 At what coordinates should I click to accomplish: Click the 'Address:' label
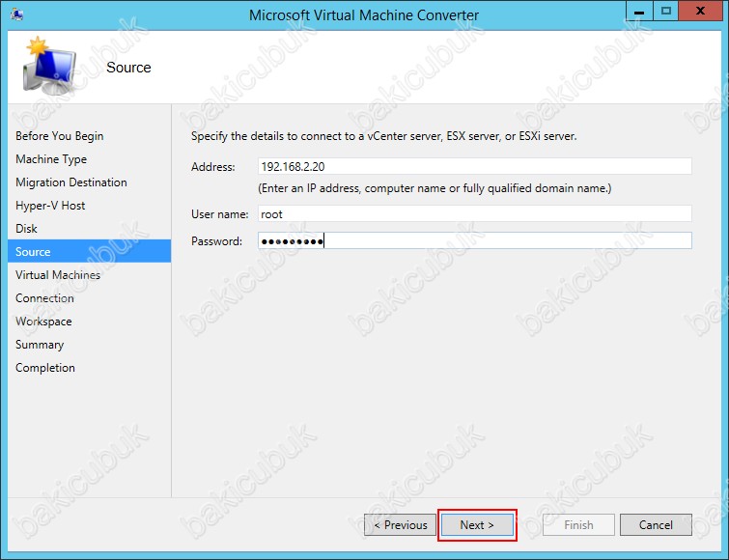click(213, 167)
